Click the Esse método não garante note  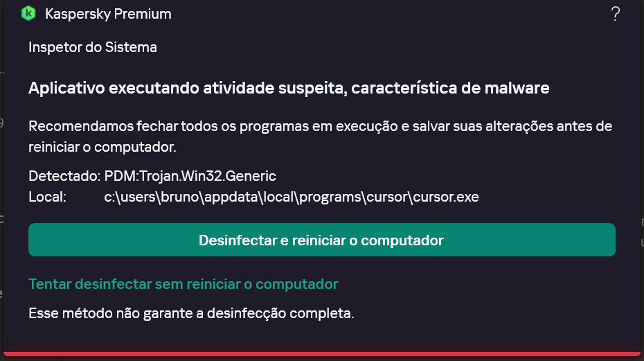[191, 313]
